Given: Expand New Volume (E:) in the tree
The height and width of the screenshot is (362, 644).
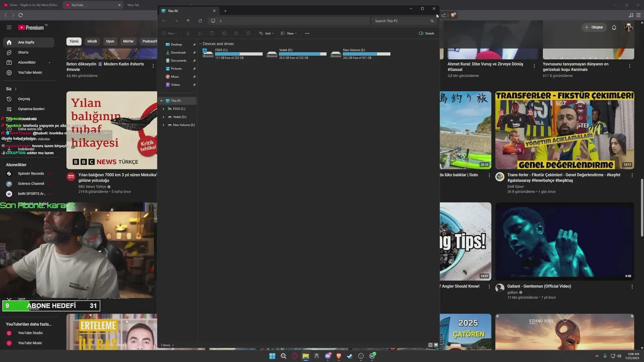Looking at the screenshot, I should 164,125.
